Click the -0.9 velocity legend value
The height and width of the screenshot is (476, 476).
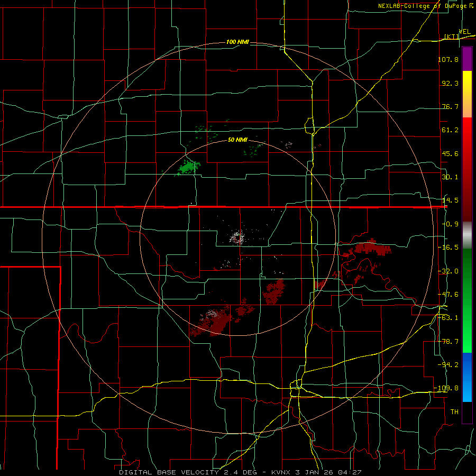450,224
